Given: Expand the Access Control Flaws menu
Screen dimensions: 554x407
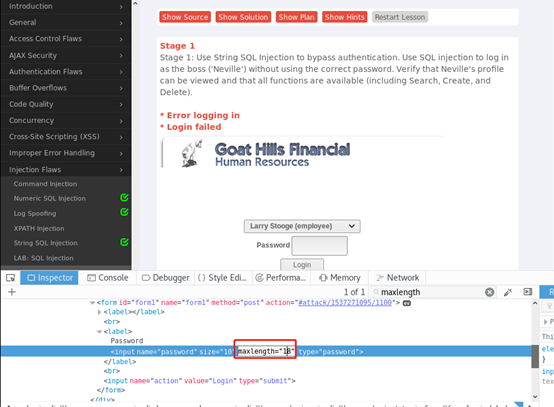Looking at the screenshot, I should coord(66,39).
